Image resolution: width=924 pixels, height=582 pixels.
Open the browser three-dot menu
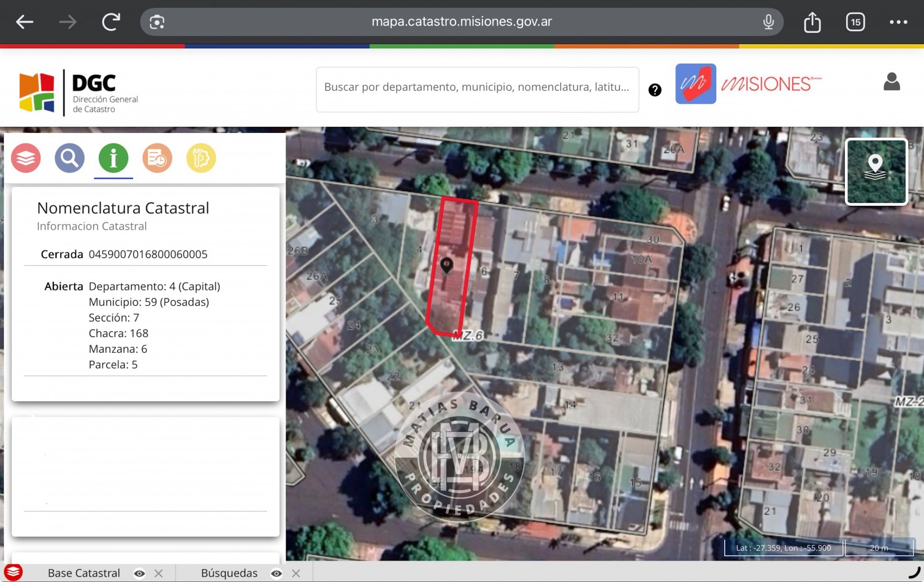(898, 22)
